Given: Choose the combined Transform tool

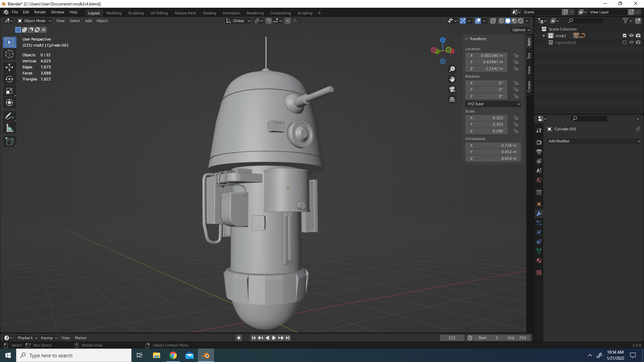Looking at the screenshot, I should [9, 103].
